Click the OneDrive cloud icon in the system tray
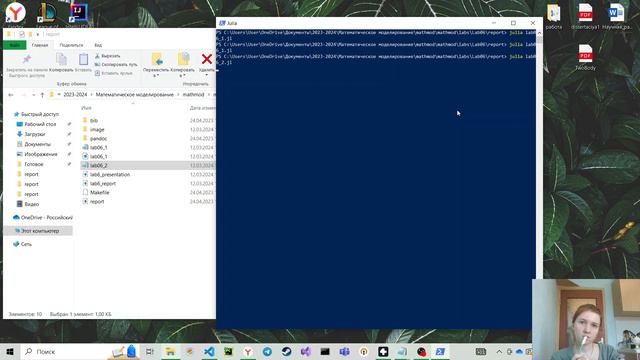640x360 pixels. (519, 351)
